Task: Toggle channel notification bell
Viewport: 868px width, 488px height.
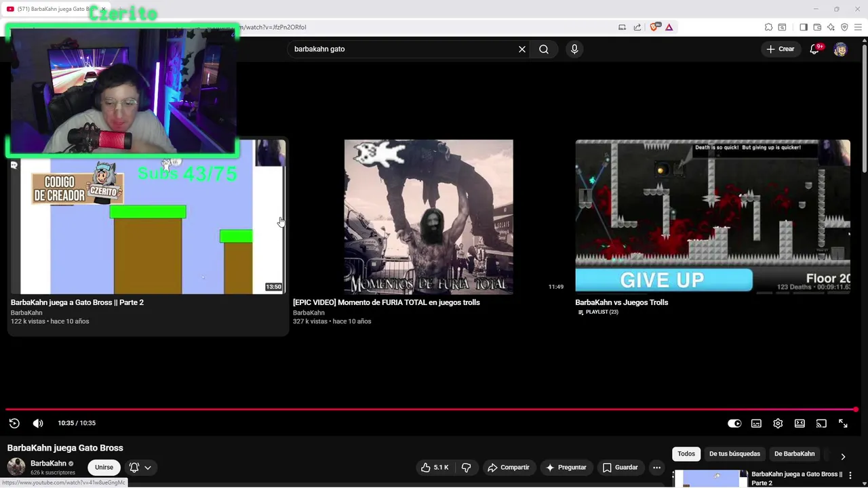Action: pyautogui.click(x=134, y=467)
